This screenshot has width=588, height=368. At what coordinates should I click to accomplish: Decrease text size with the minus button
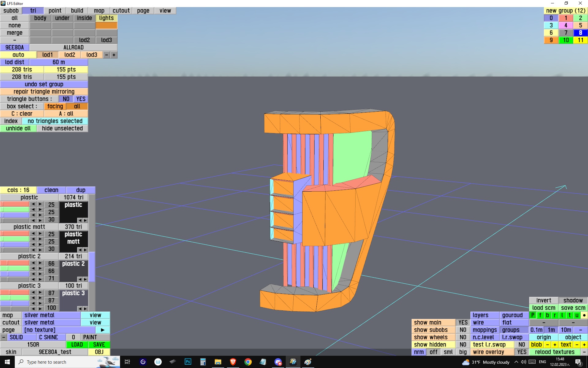pos(577,345)
